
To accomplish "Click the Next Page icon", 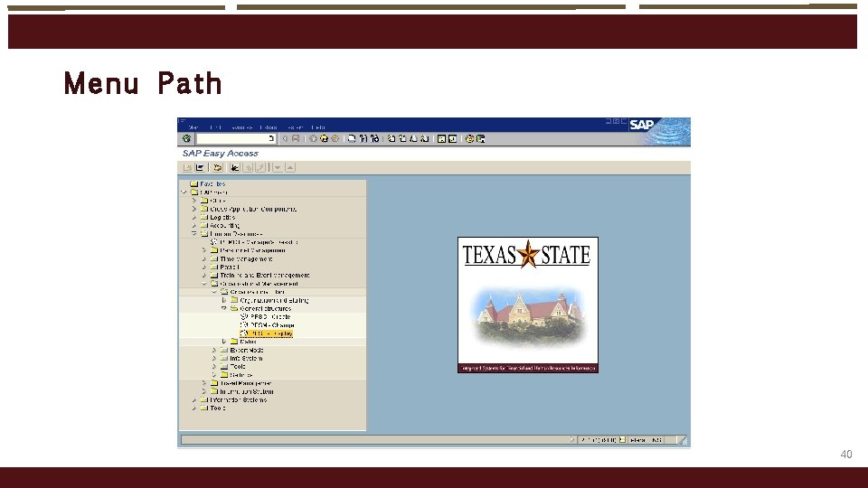I will pos(413,138).
